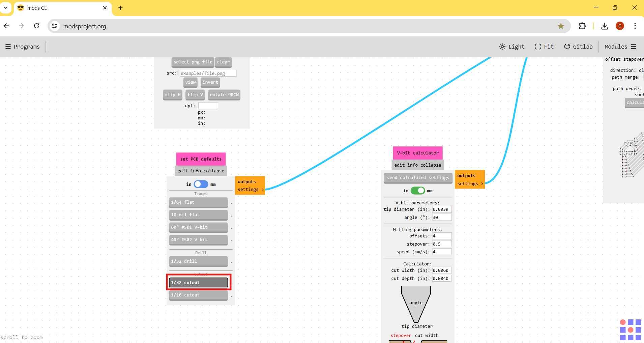Edit the tip diameter field

[x=442, y=209]
